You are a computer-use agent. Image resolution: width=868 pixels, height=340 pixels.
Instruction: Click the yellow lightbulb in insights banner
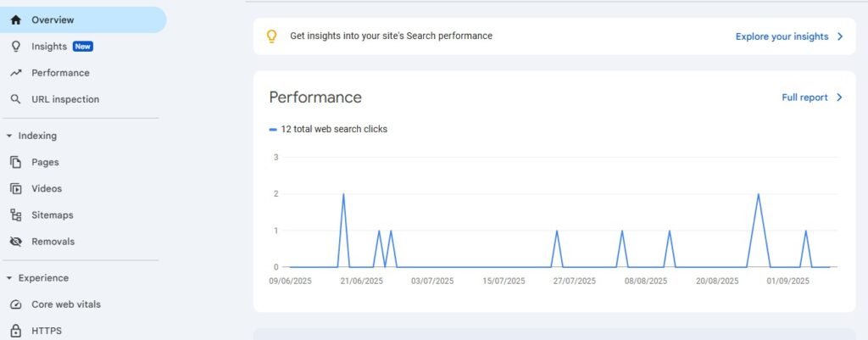pos(272,36)
